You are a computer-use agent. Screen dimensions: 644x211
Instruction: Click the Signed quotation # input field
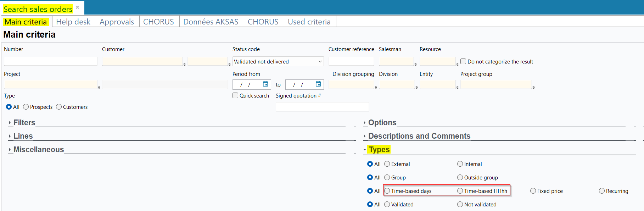pos(322,107)
